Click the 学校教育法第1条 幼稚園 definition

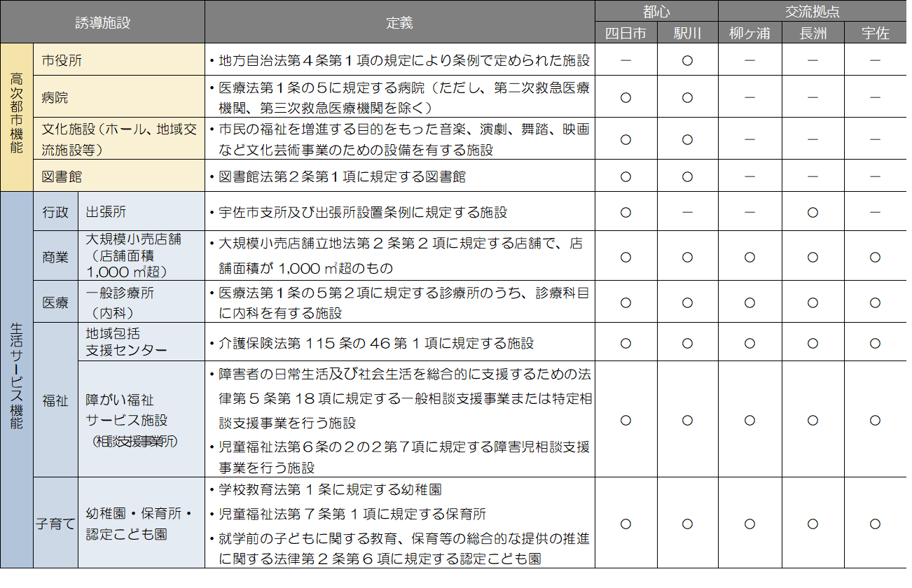pos(326,489)
